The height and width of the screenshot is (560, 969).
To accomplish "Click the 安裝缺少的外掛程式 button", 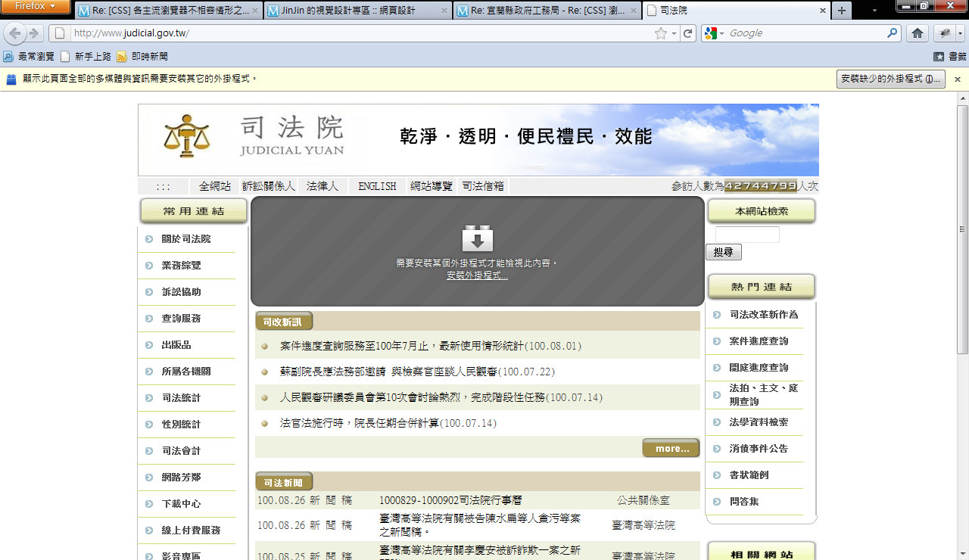I will (890, 79).
